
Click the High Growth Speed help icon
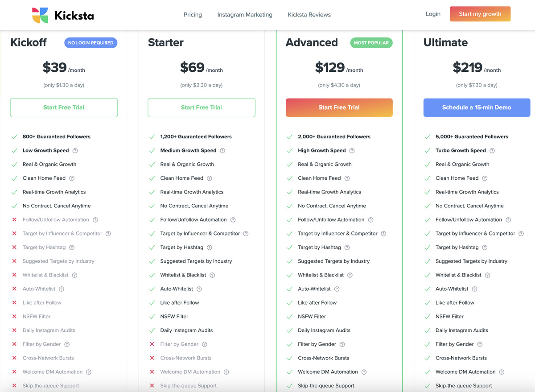352,150
